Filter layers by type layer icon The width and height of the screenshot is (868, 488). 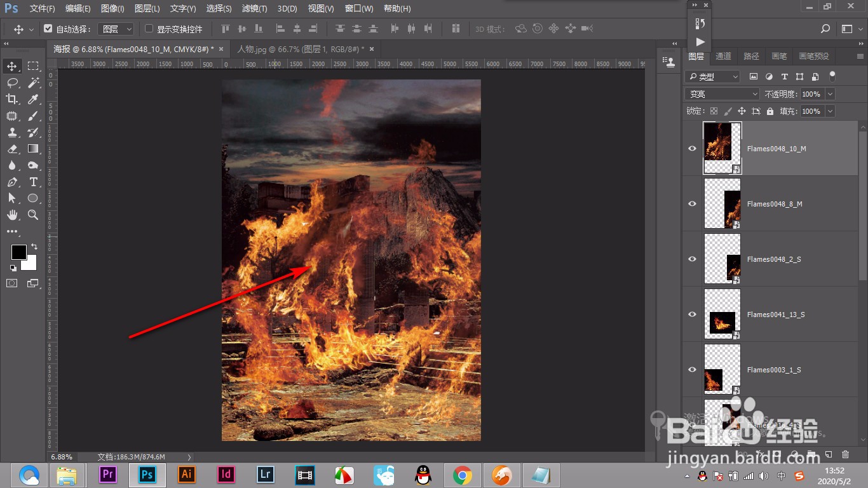click(784, 76)
